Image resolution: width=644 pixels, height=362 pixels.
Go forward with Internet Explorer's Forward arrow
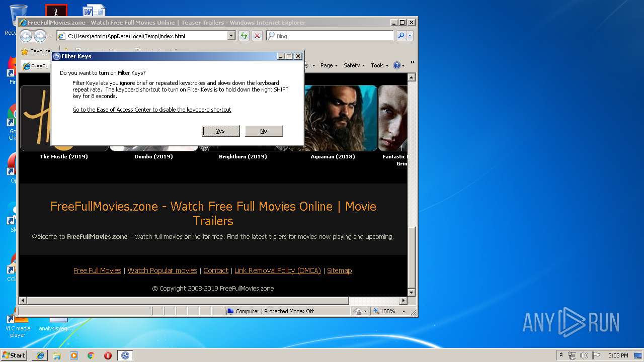[40, 36]
